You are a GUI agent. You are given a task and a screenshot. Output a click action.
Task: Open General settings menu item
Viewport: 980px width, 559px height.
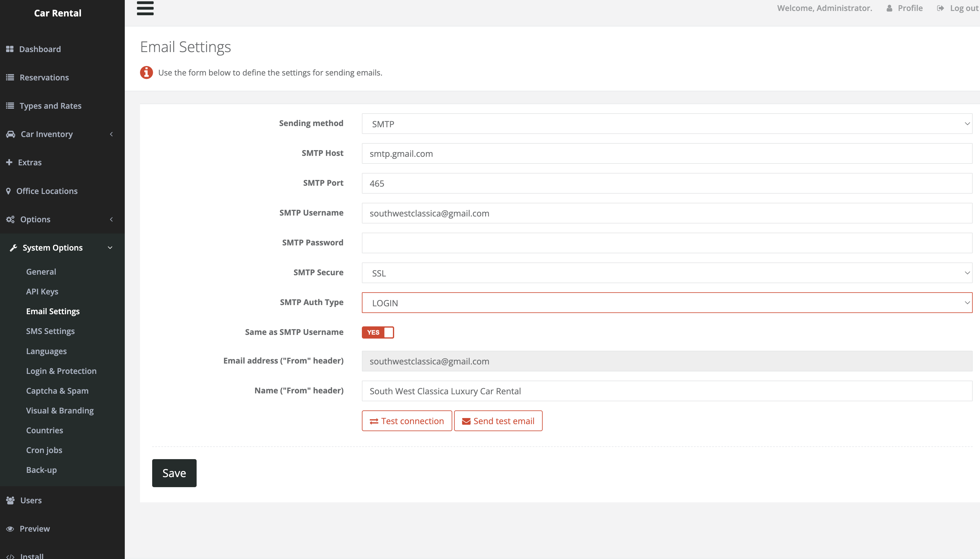click(x=41, y=272)
